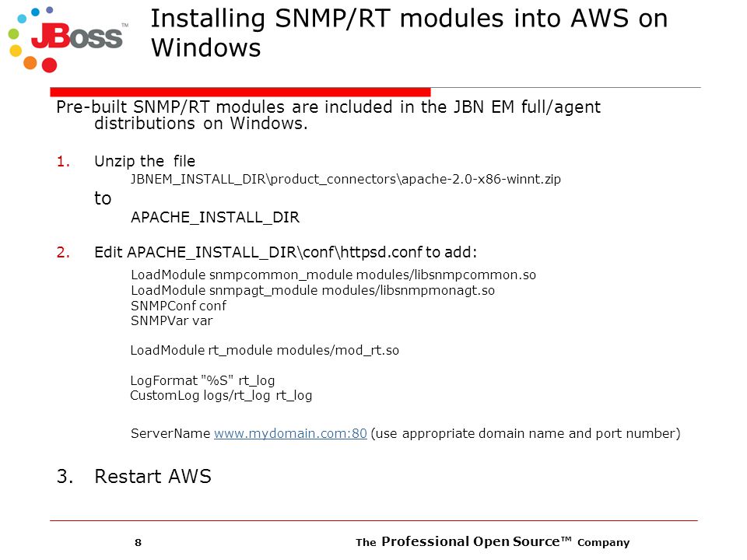Image resolution: width=747 pixels, height=560 pixels.
Task: Click the text 'distributions on Windows.'
Action: (201, 124)
